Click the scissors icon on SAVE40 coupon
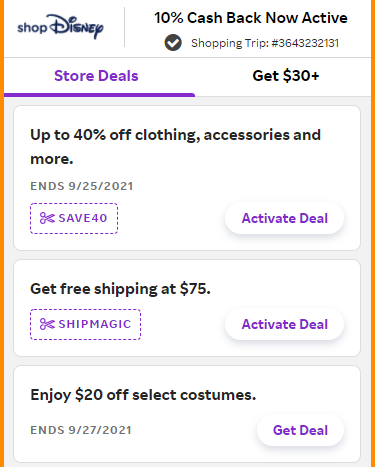This screenshot has width=375, height=467. pos(47,218)
